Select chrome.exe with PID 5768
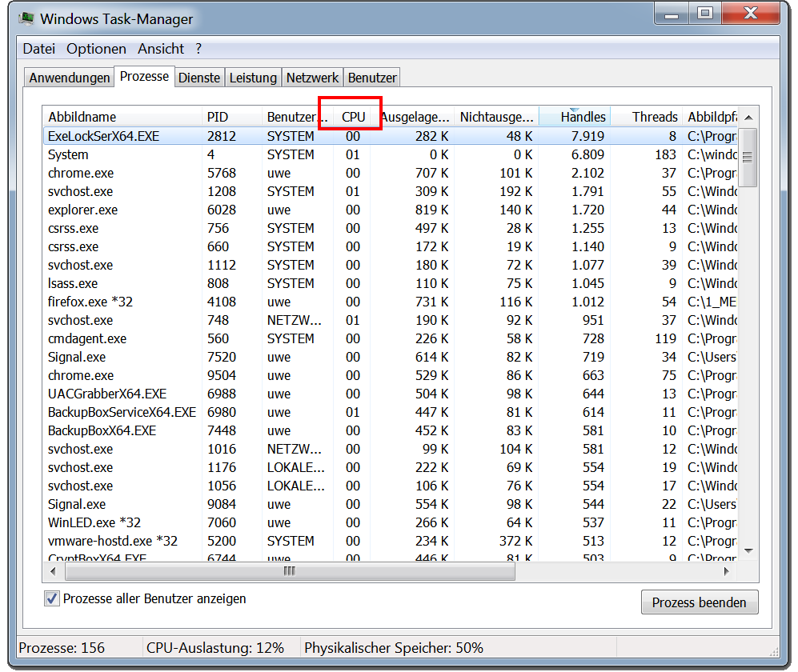The width and height of the screenshot is (798, 672). [390, 173]
